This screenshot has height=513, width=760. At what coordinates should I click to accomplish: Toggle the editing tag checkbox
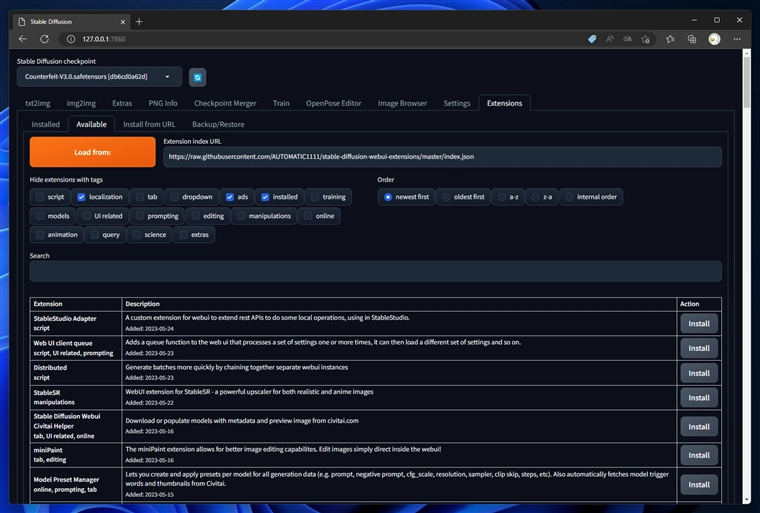pos(196,216)
